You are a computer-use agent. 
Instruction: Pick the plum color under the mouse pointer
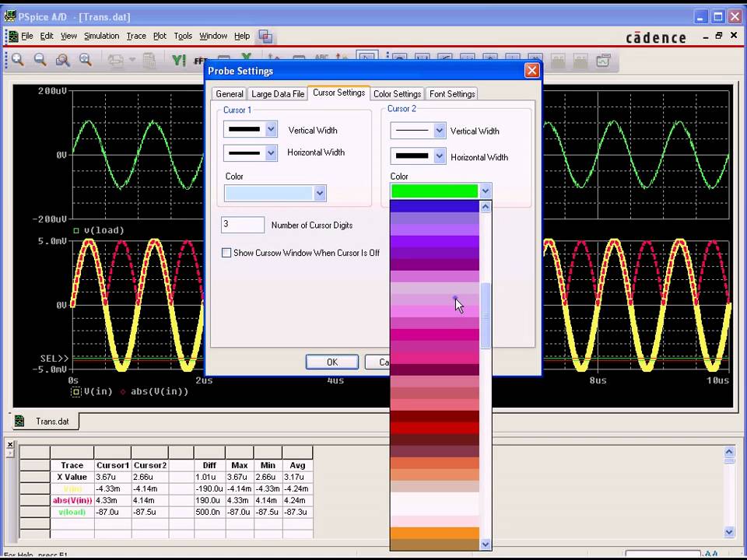434,299
